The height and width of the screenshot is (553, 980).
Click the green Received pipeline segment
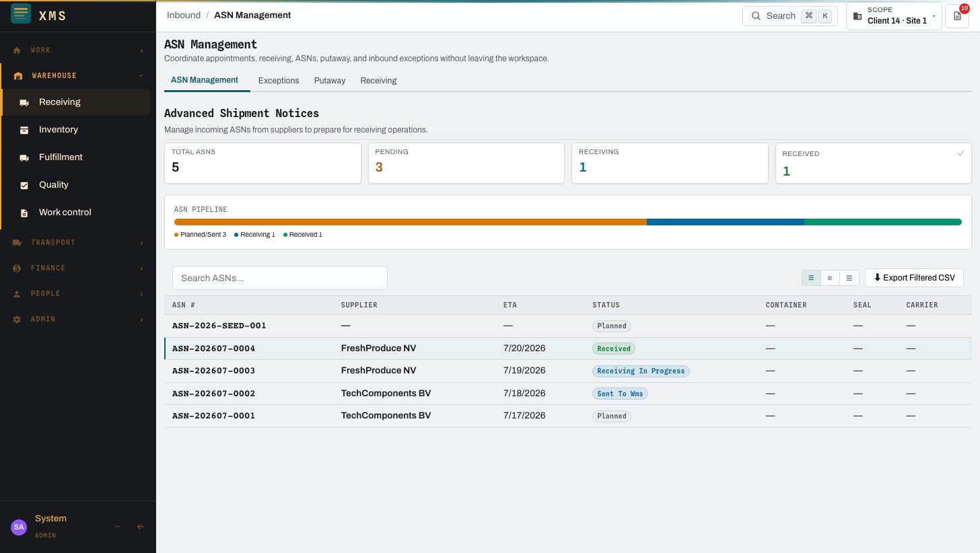pyautogui.click(x=883, y=222)
